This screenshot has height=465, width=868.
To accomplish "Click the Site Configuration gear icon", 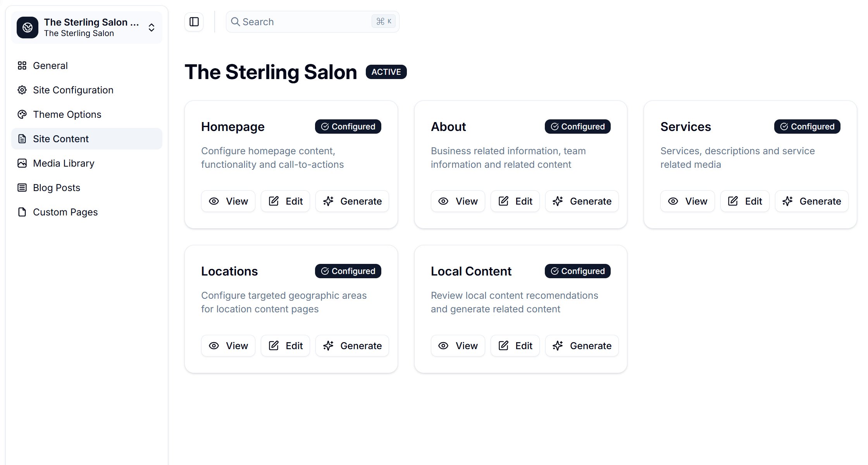I will [x=22, y=90].
